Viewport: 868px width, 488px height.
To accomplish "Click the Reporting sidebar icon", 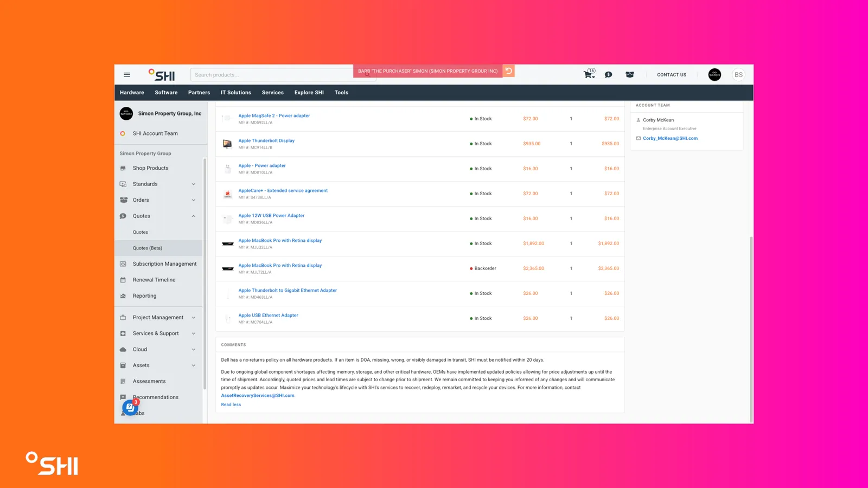I will (x=123, y=296).
